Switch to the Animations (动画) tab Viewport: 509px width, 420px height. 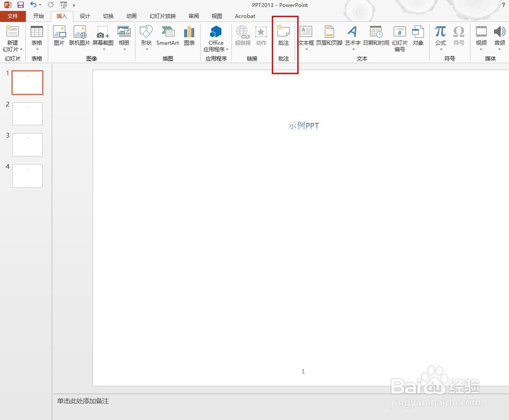pyautogui.click(x=131, y=16)
